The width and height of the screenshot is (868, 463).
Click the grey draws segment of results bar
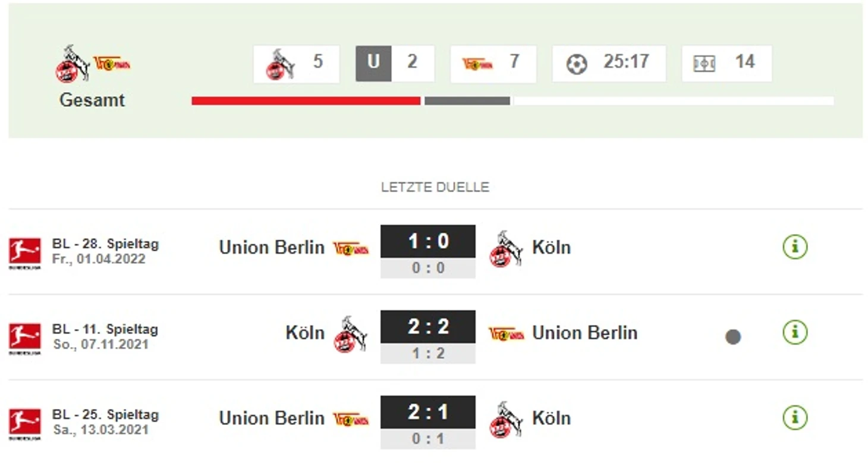[467, 101]
